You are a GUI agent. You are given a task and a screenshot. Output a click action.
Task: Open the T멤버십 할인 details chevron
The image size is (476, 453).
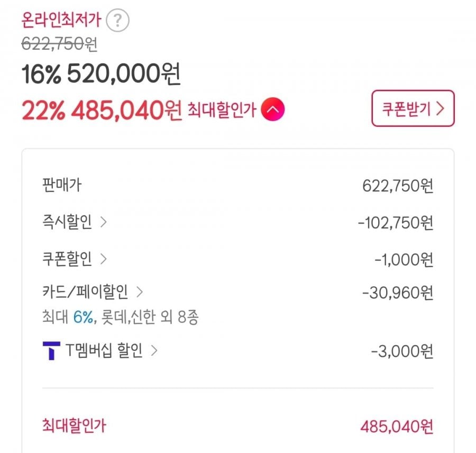tap(154, 351)
